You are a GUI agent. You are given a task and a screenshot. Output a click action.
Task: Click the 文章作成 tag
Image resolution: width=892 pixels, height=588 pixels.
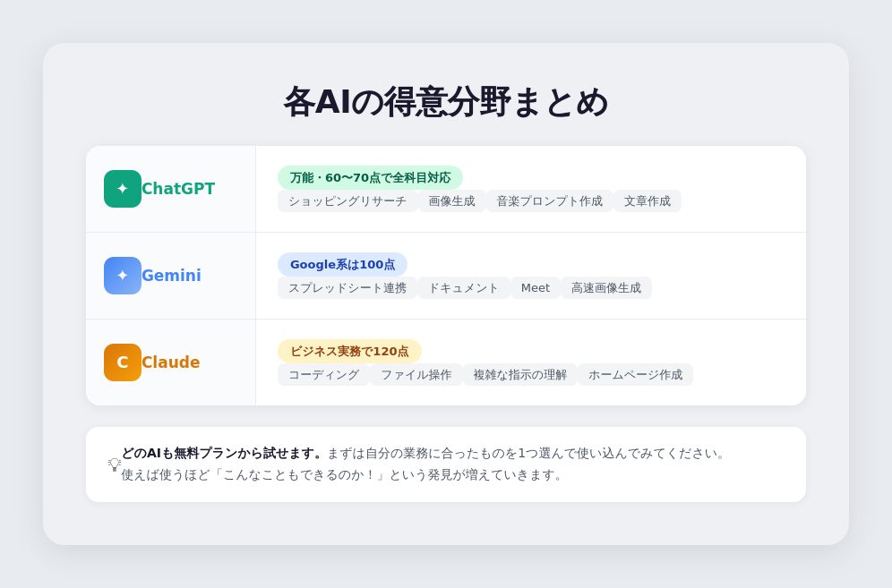tap(648, 201)
